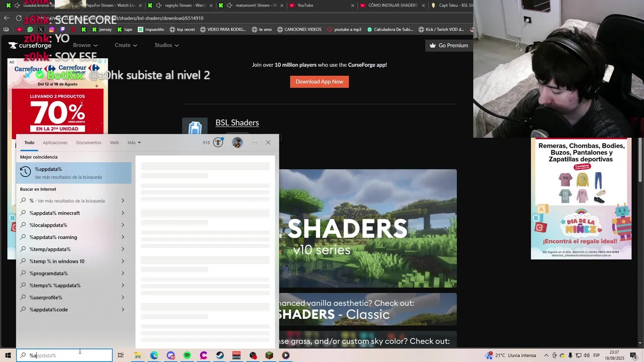Open the Día de la Niñez ad

click(x=581, y=199)
